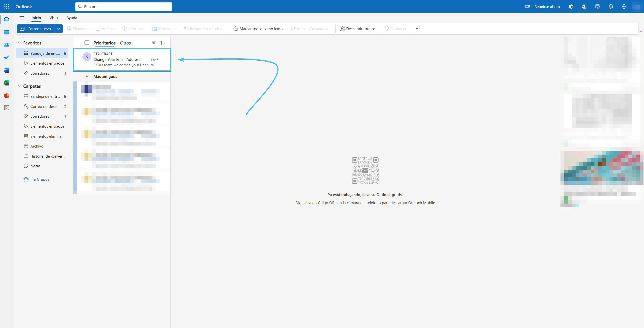The height and width of the screenshot is (328, 644).
Task: Click Marcar todos como leídos
Action: [x=259, y=29]
